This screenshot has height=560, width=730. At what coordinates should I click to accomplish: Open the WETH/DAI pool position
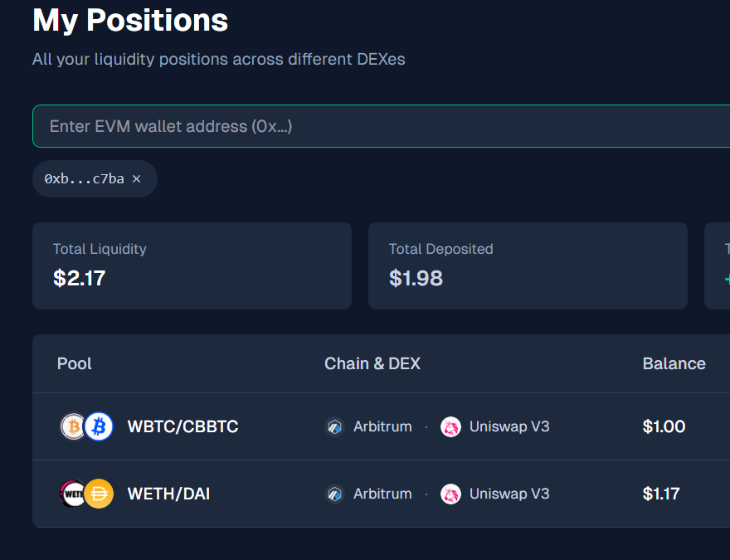[168, 494]
